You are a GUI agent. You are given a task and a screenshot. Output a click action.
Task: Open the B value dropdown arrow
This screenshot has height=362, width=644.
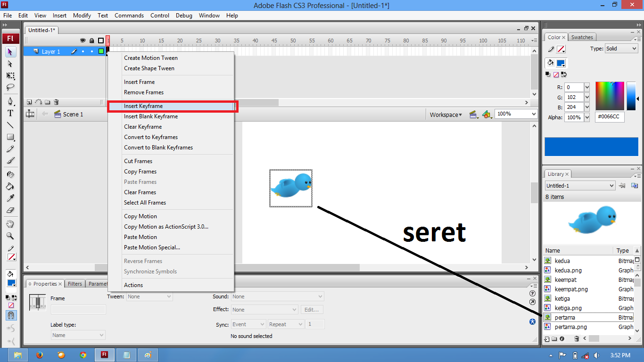(x=587, y=107)
